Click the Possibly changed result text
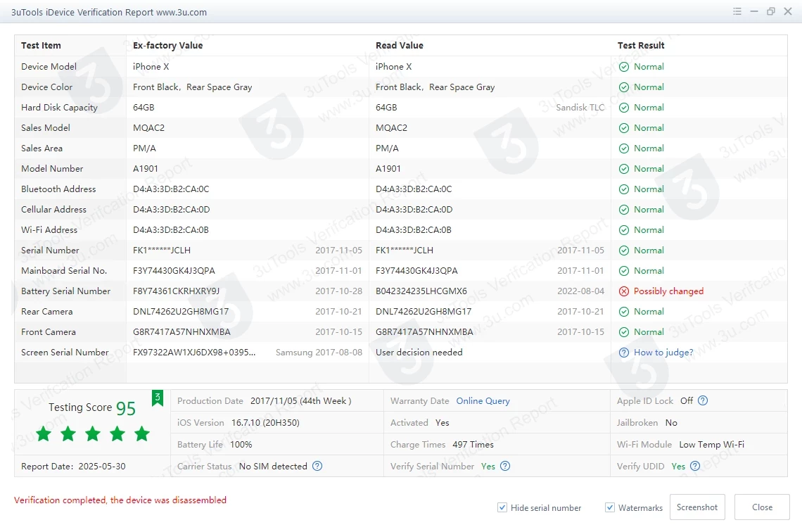This screenshot has width=802, height=532. pos(668,291)
